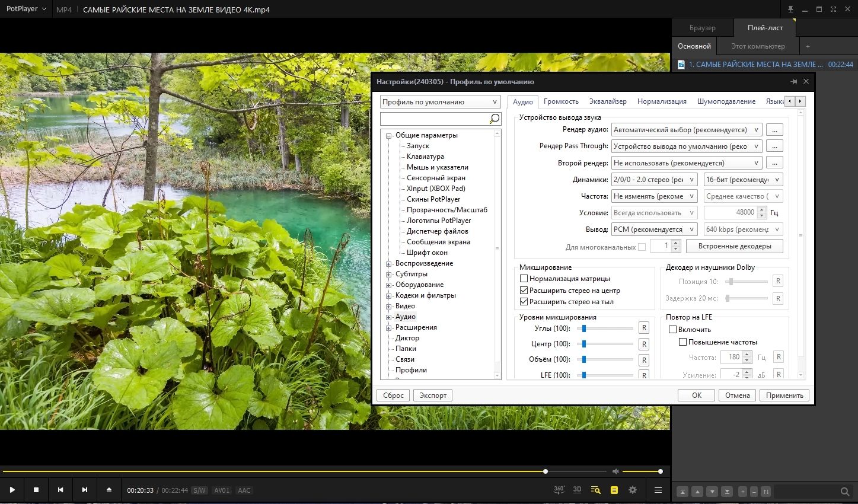Open the Браузер tab in side panel
The image size is (858, 504).
(x=702, y=28)
